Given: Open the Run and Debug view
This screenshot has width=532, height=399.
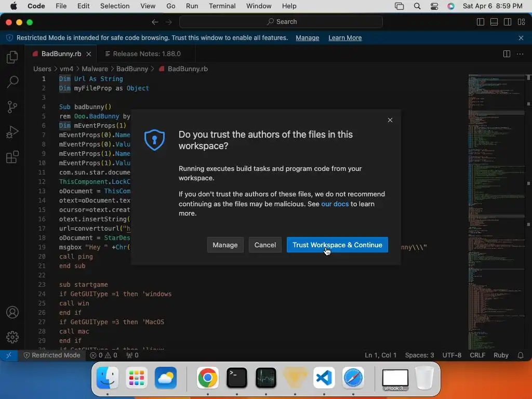Looking at the screenshot, I should (x=12, y=132).
